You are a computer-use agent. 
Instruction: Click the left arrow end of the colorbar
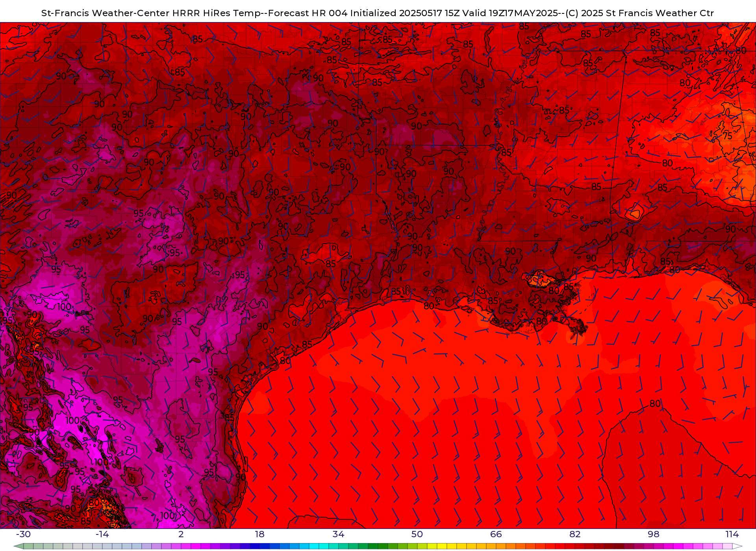19,546
